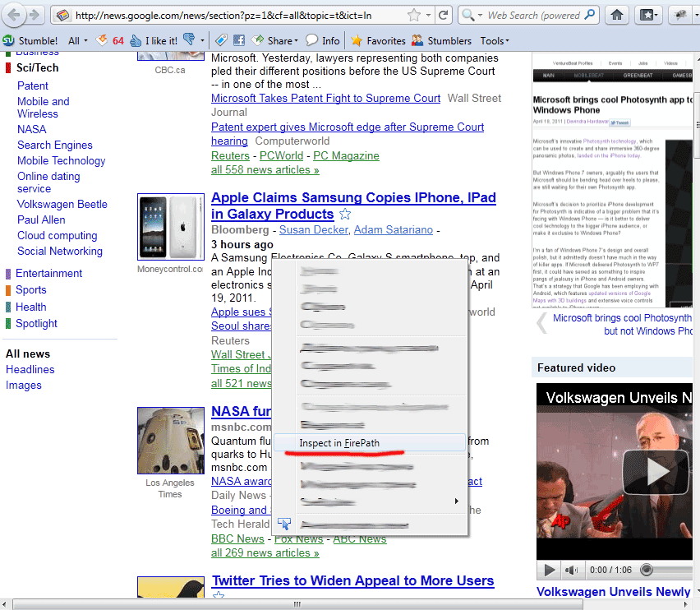700x610 pixels.
Task: Reload the page with the refresh icon
Action: pyautogui.click(x=443, y=16)
